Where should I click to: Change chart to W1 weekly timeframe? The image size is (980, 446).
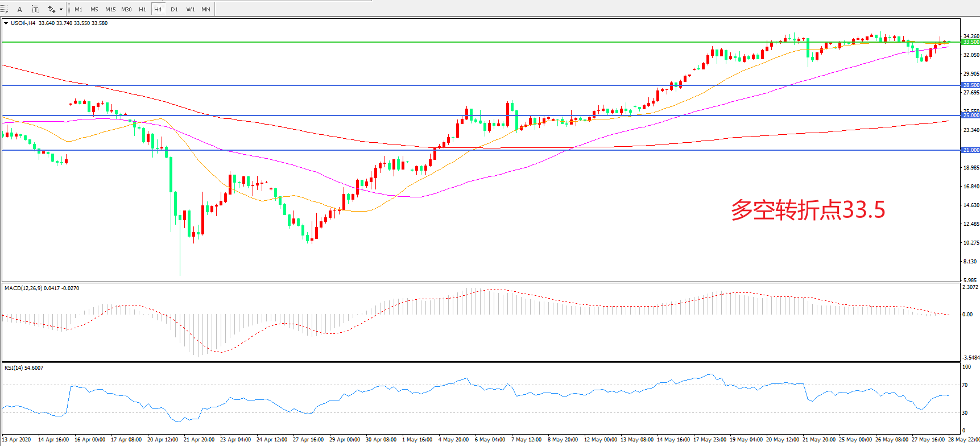[x=190, y=9]
